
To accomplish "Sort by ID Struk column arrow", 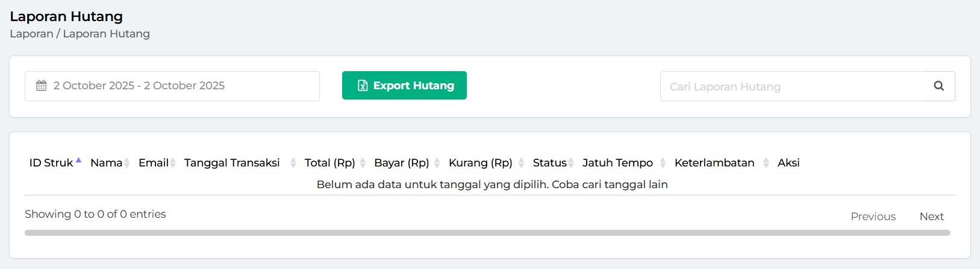I will (78, 162).
